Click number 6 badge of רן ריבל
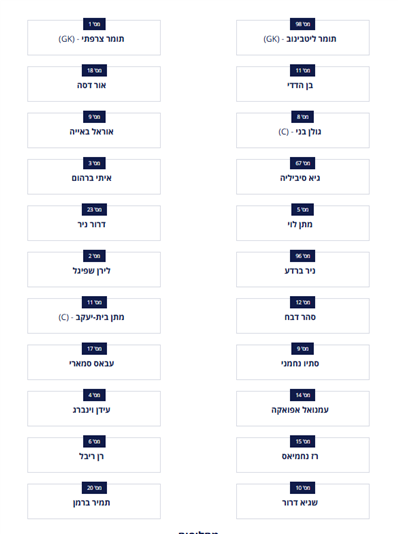398x534 pixels. point(94,441)
